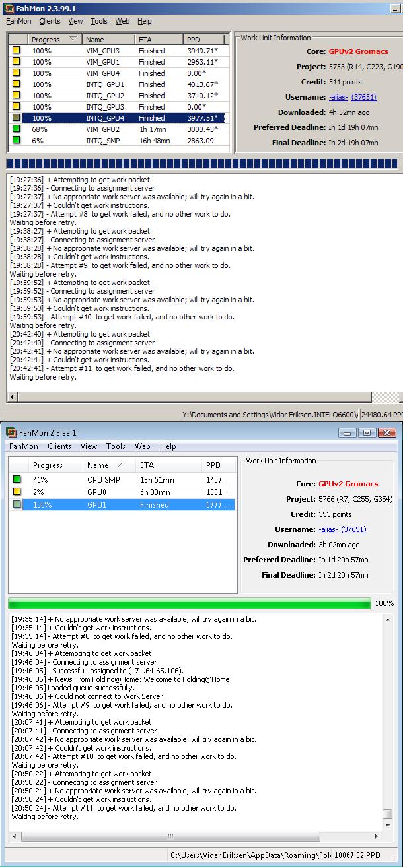Image resolution: width=403 pixels, height=868 pixels.
Task: Open Web menu in upper window
Action: (122, 21)
